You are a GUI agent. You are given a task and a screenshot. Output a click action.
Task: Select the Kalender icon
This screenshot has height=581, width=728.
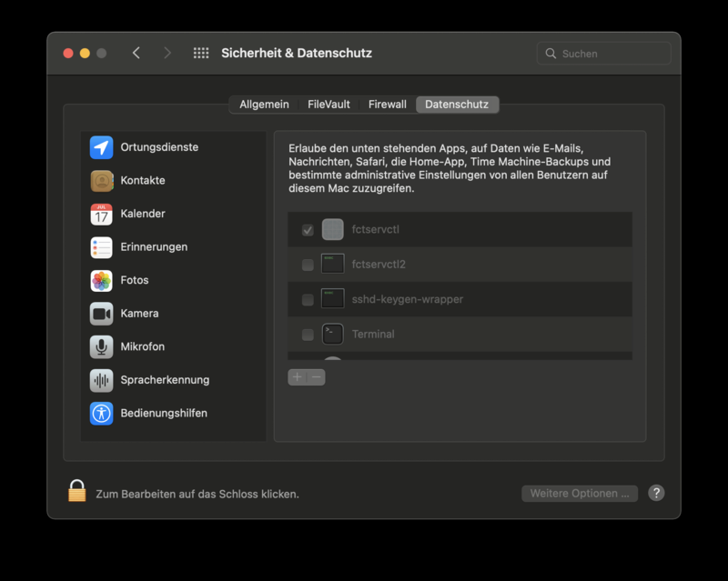[x=101, y=214]
